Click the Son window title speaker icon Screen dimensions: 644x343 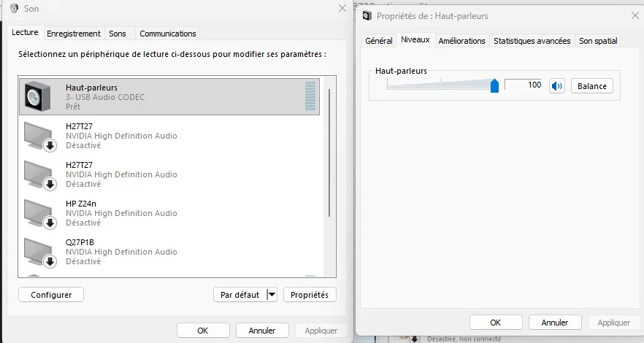coord(14,9)
